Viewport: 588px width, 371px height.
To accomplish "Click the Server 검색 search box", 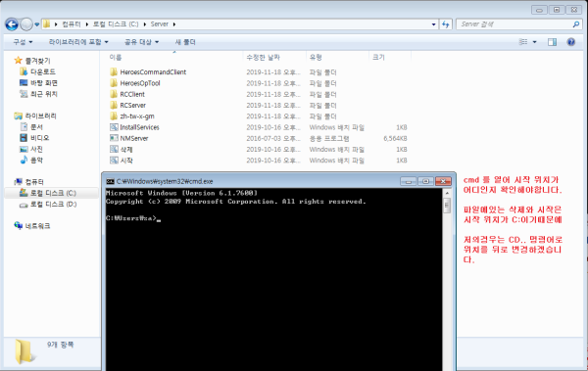I will [514, 24].
